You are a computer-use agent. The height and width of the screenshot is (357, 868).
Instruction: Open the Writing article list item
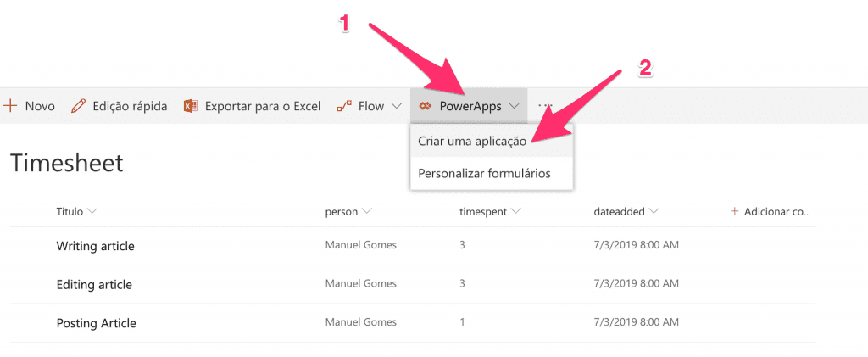95,246
